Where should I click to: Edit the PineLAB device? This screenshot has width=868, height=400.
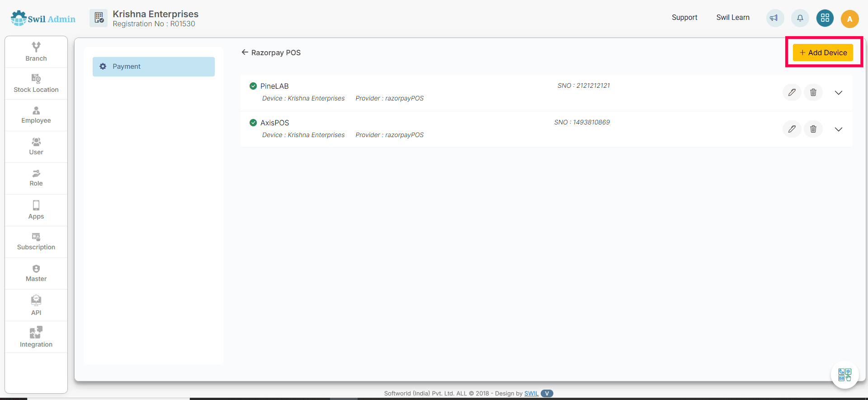(x=792, y=92)
